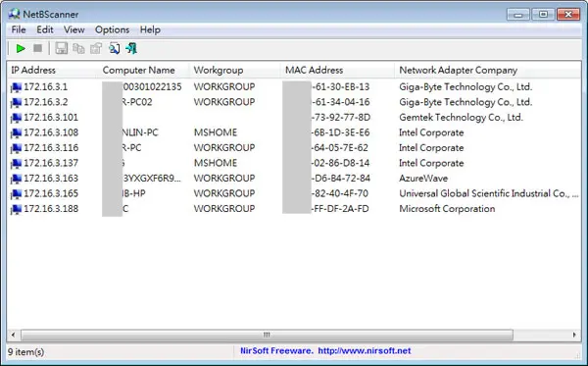Click MAC address ending -73-92-77-8D
588x366 pixels.
[341, 117]
